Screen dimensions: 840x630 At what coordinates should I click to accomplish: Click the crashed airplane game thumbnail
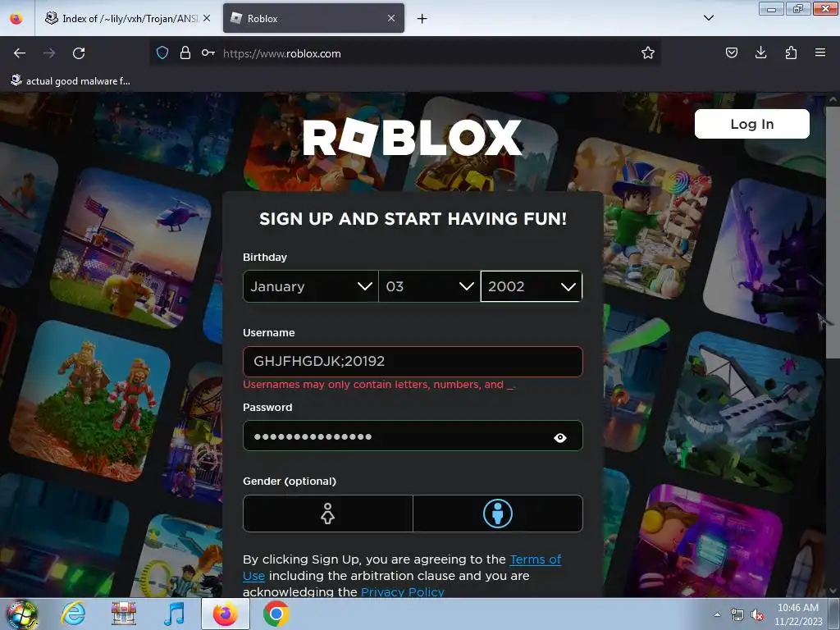coord(742,412)
